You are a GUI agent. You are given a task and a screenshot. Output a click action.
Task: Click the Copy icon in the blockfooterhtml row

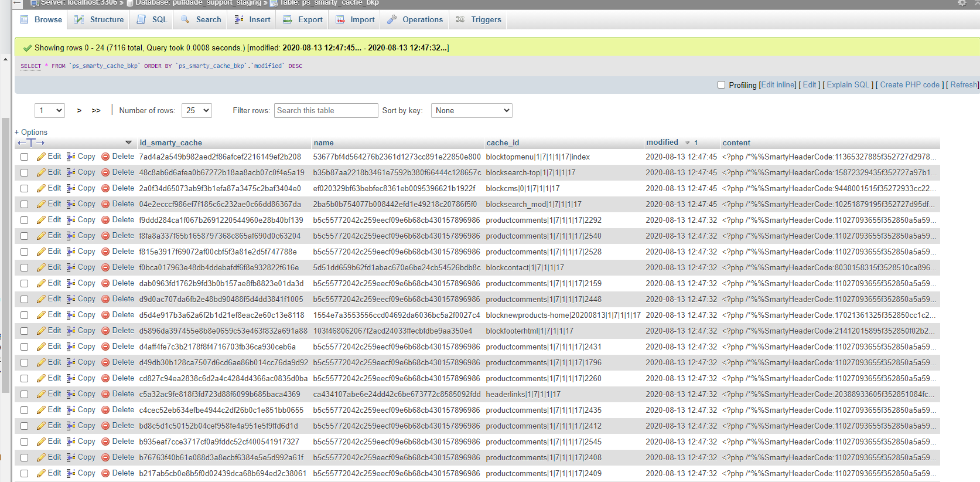pyautogui.click(x=71, y=331)
